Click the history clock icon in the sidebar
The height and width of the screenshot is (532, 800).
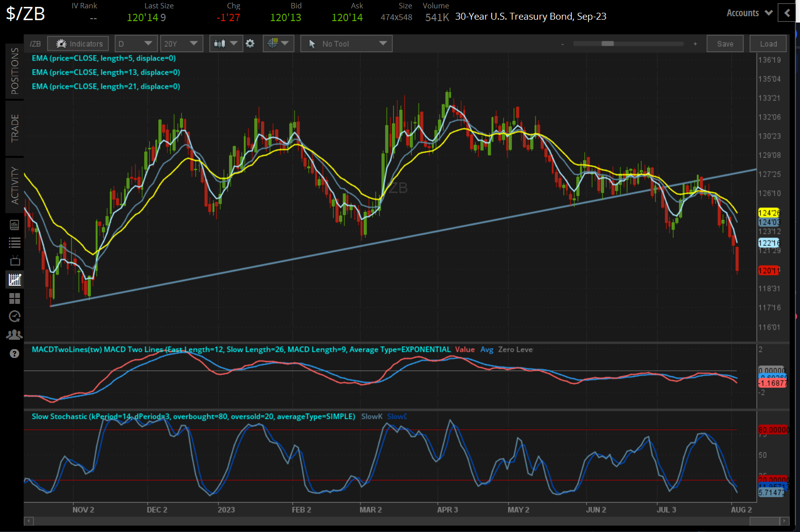(14, 316)
